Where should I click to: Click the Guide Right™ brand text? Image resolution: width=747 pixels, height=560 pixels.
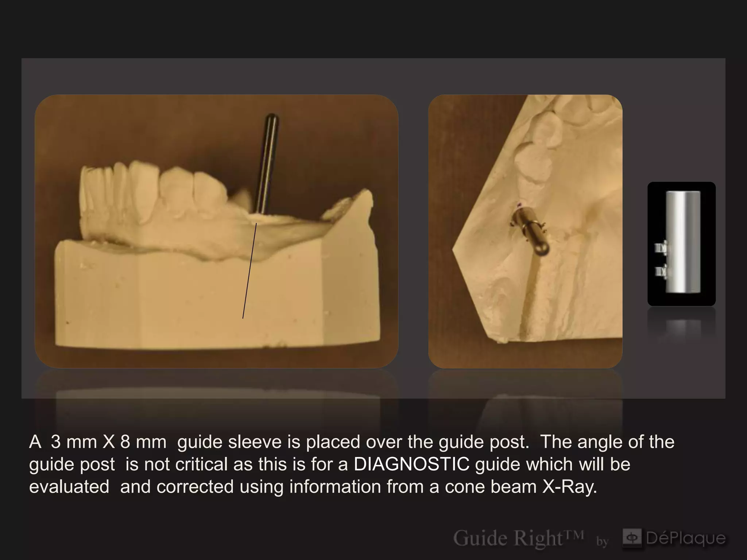518,538
